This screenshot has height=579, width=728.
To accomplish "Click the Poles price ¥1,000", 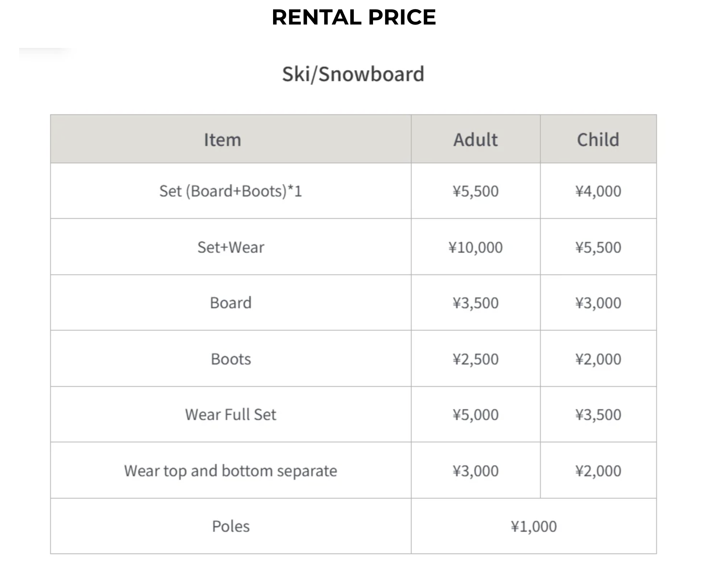I will [534, 526].
